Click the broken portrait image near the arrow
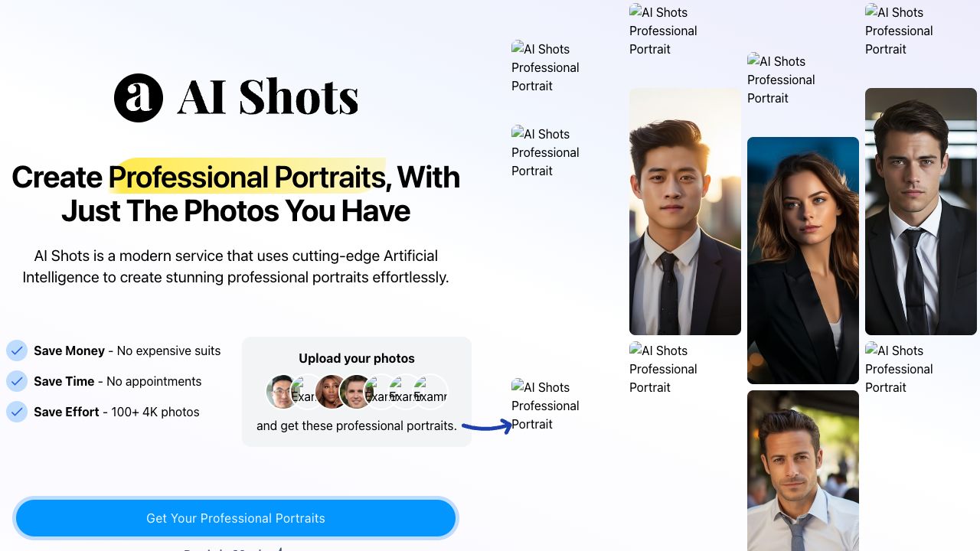Viewport: 980px width, 551px height. click(x=545, y=406)
